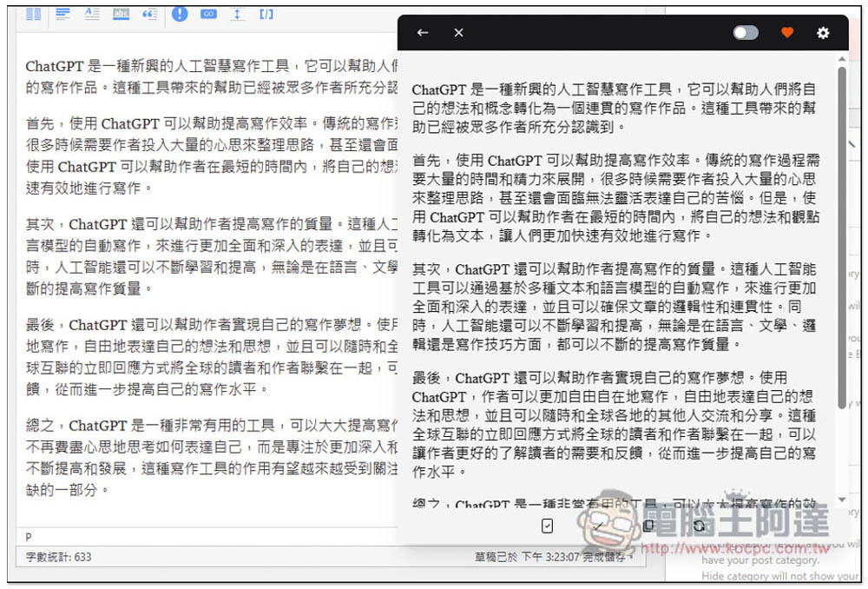This screenshot has width=868, height=589.
Task: Click the plain checkmark icon at panel bottom
Action: tap(598, 526)
